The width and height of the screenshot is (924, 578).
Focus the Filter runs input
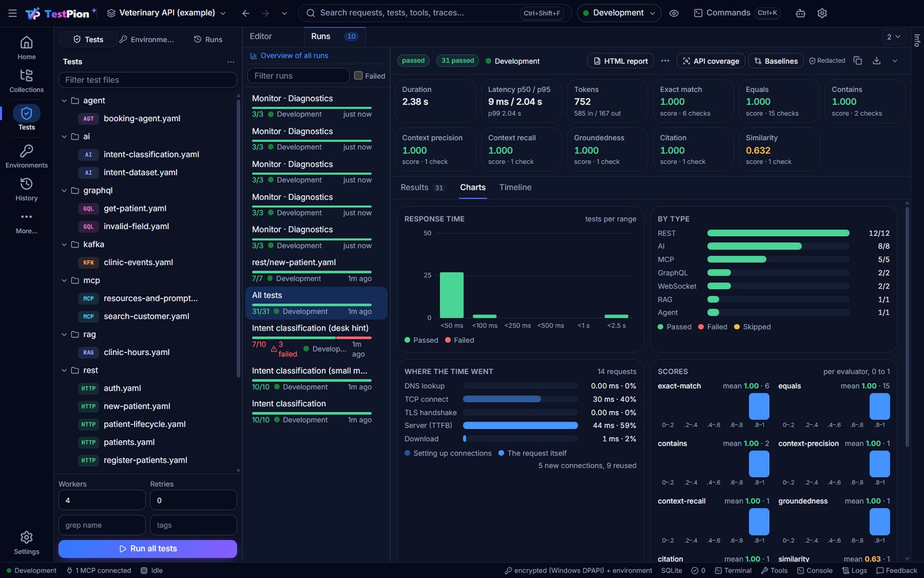click(x=298, y=76)
